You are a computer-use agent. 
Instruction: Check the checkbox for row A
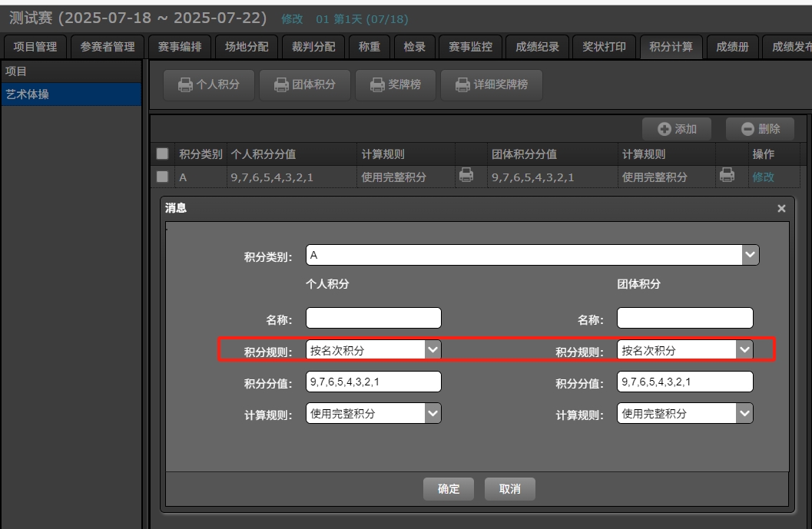point(162,177)
